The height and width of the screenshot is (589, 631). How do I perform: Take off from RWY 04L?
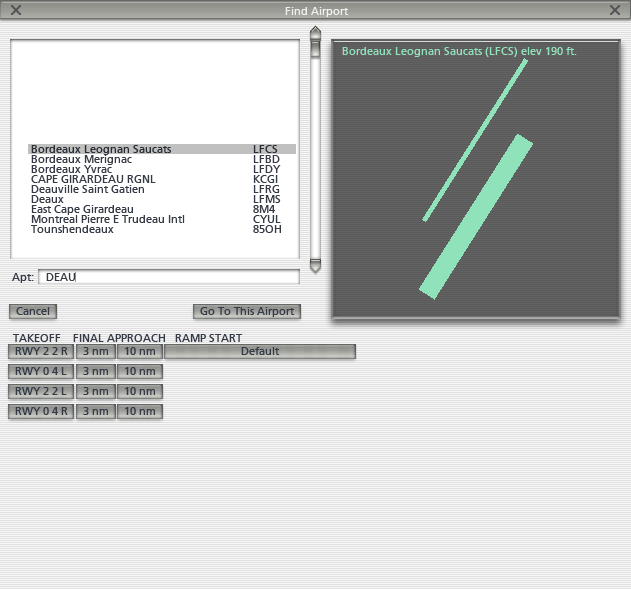(41, 371)
